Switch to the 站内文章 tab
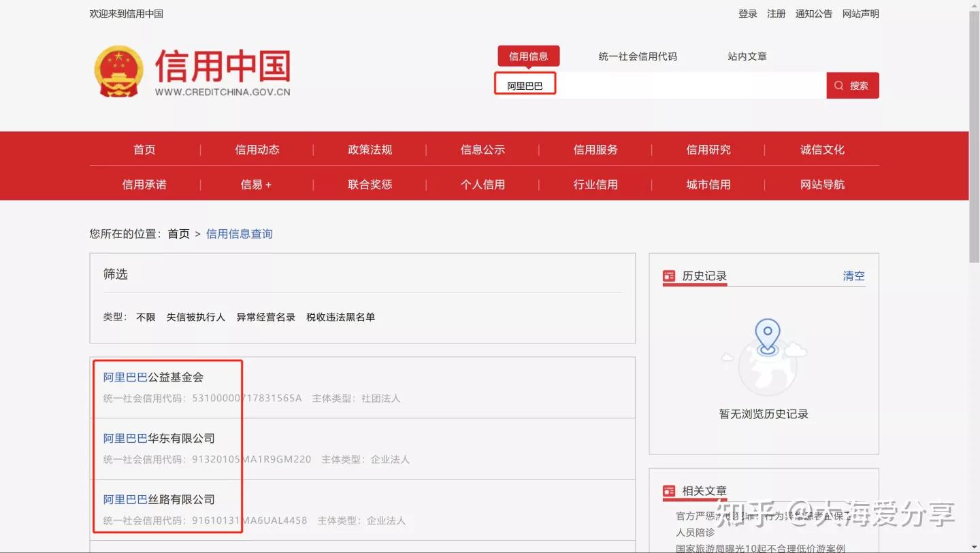Image resolution: width=980 pixels, height=553 pixels. pyautogui.click(x=747, y=56)
